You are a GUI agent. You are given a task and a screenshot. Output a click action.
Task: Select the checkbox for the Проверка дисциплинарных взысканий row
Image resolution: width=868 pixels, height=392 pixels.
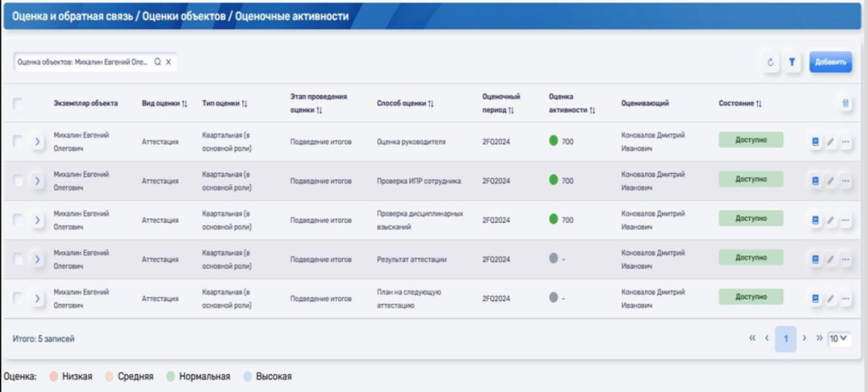18,220
